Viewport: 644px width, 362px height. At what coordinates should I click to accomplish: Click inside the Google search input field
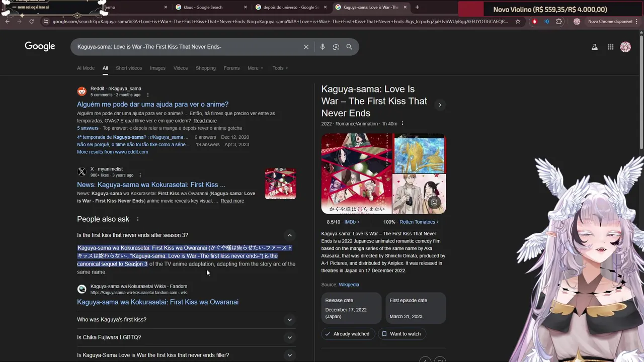pos(187,47)
